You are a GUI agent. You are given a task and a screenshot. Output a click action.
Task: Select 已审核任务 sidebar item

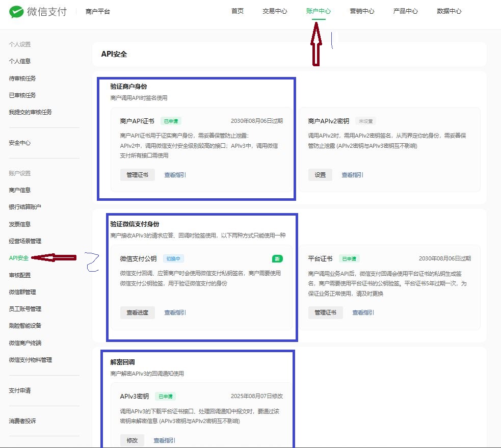pos(22,95)
